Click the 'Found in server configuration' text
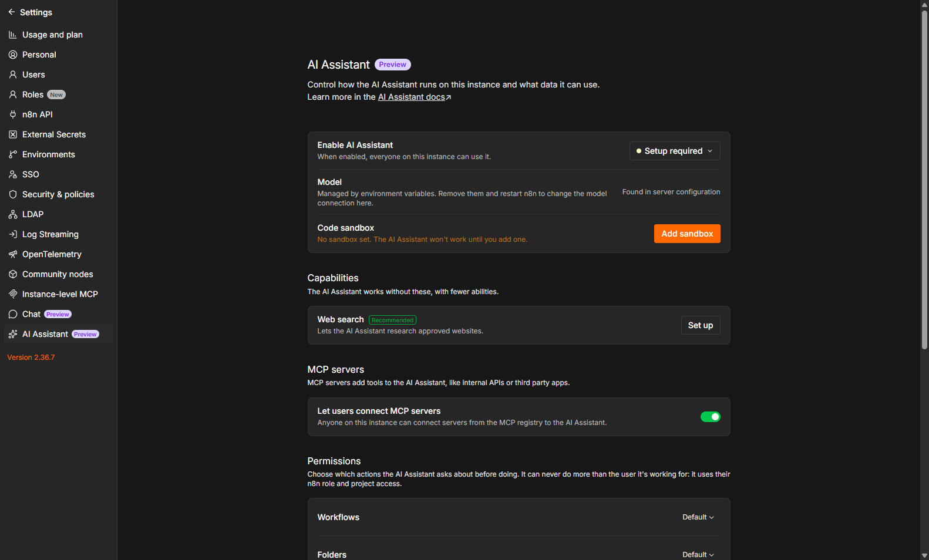 point(671,192)
